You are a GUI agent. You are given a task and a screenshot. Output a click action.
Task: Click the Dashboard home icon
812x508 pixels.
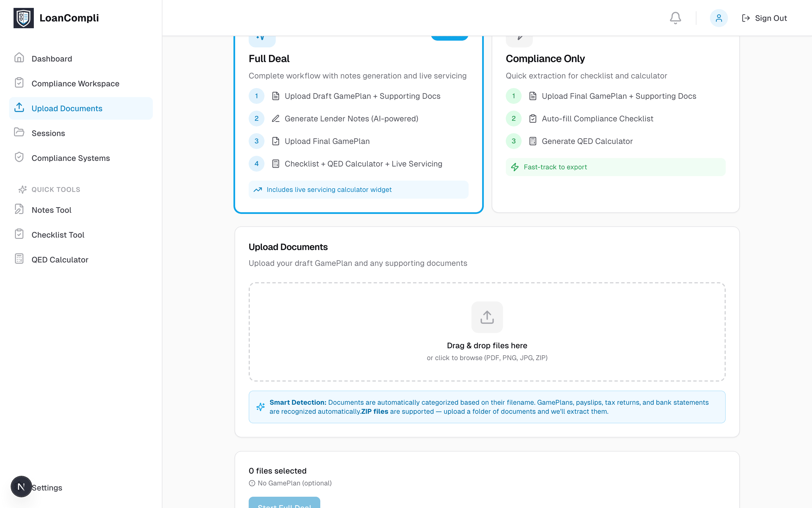19,58
